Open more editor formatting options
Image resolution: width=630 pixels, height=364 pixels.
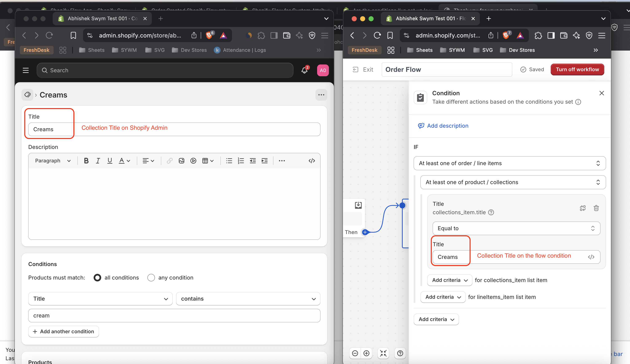click(x=282, y=161)
